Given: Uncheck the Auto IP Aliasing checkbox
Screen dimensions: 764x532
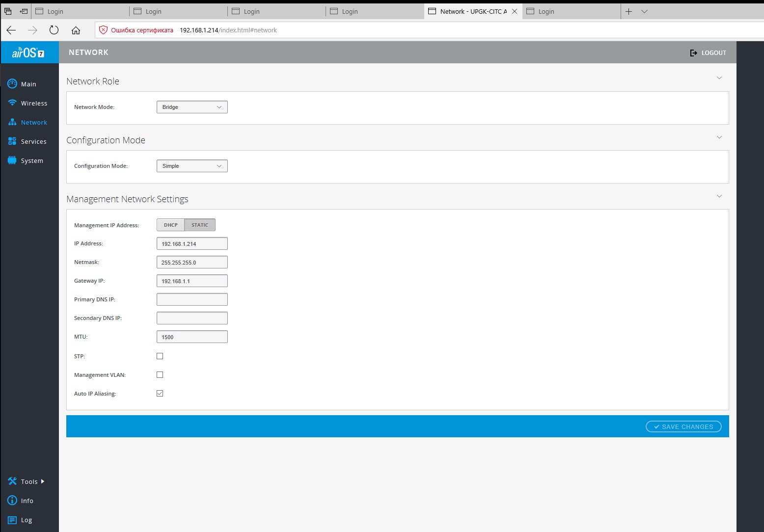Looking at the screenshot, I should (x=160, y=394).
